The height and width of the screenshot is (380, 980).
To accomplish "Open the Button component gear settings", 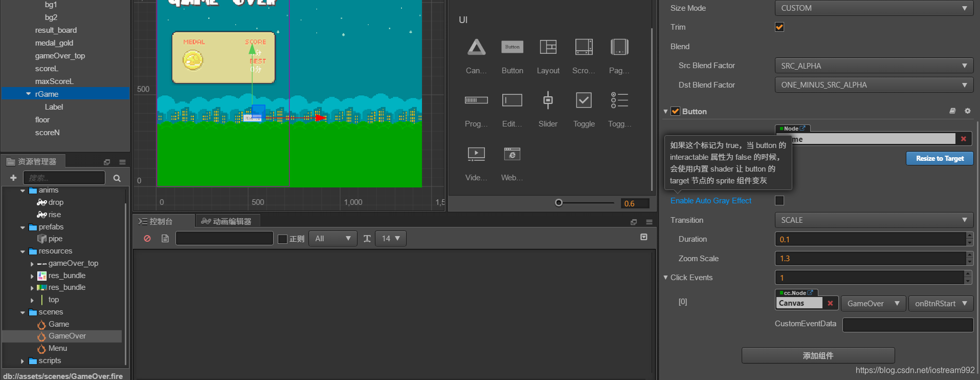I will (968, 111).
